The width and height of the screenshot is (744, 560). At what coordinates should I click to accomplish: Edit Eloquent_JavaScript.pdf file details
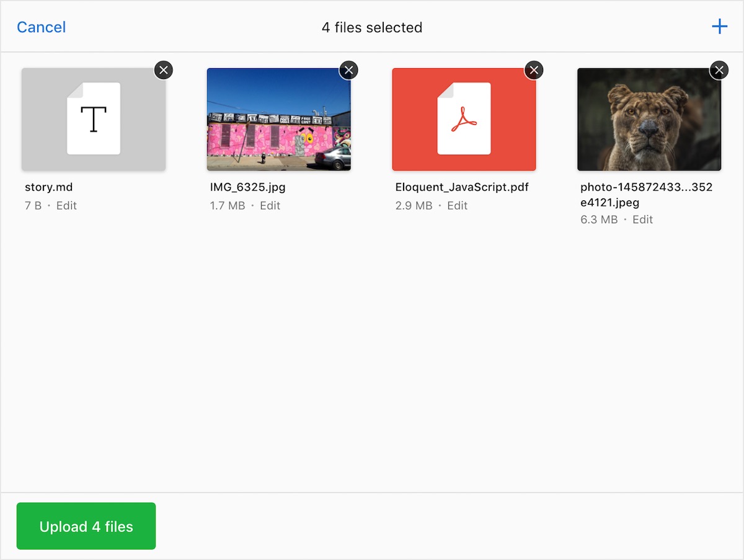(458, 206)
